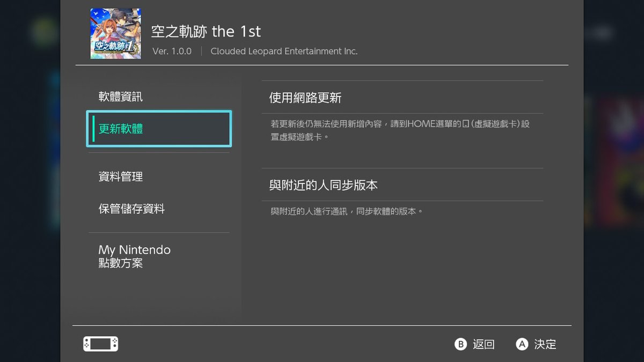The image size is (644, 362).
Task: Click the B 返回 button
Action: pos(474,344)
